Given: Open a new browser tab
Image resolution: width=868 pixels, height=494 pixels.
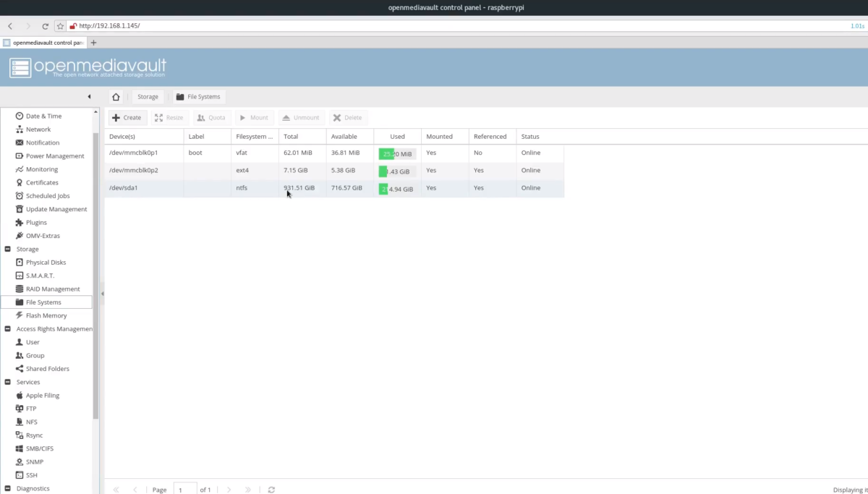Looking at the screenshot, I should pos(93,43).
